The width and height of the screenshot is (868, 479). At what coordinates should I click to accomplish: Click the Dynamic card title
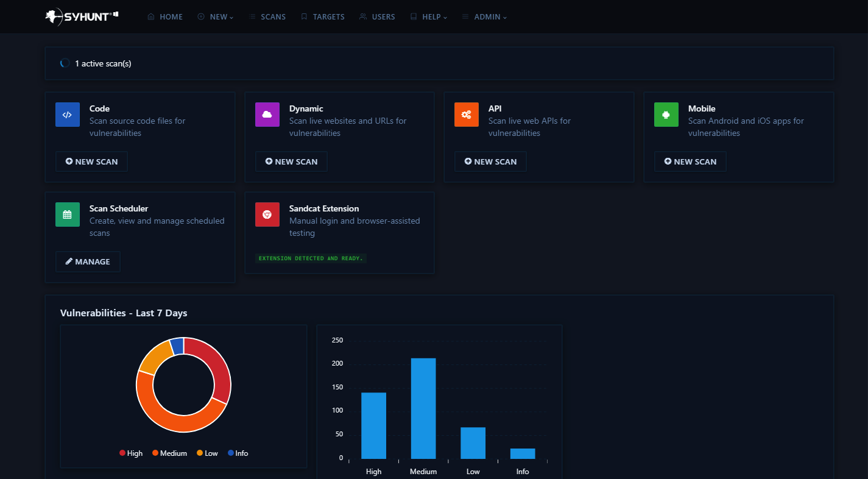tap(306, 108)
